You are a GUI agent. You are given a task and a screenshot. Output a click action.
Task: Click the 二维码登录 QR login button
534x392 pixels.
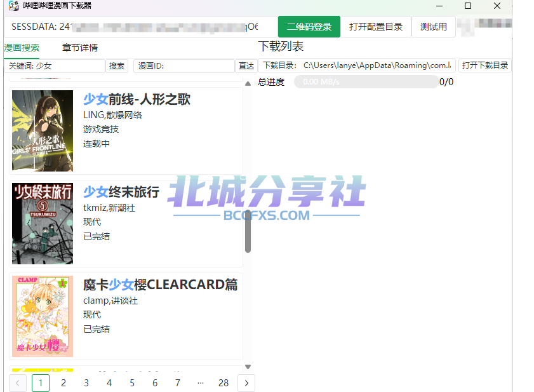click(309, 27)
